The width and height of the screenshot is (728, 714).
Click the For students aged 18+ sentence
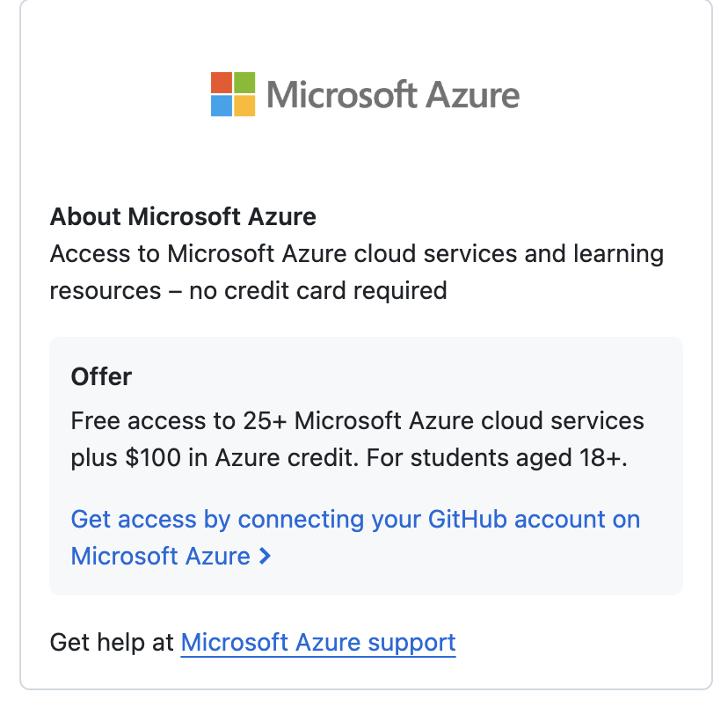tap(497, 458)
